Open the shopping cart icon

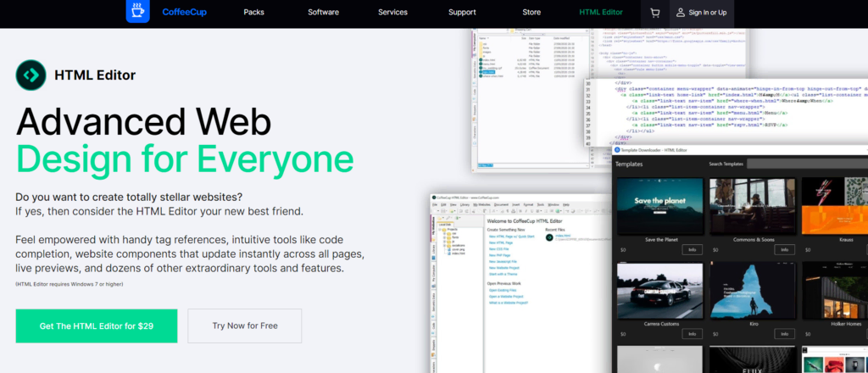click(x=654, y=13)
